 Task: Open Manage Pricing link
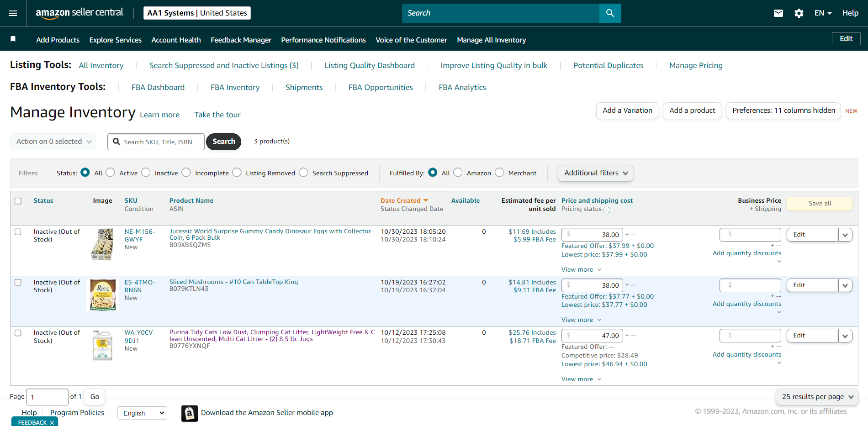696,65
